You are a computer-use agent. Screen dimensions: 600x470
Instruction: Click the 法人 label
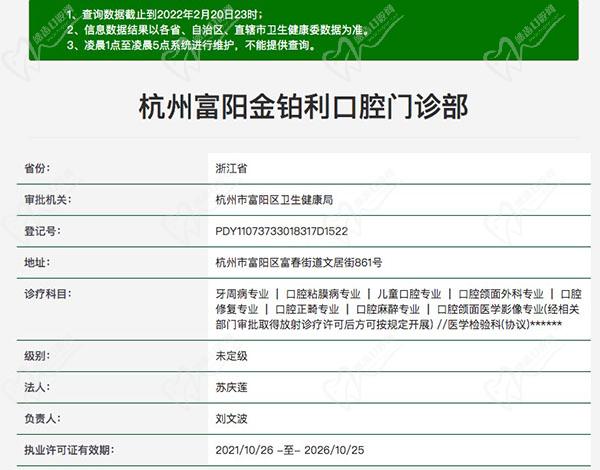pyautogui.click(x=37, y=387)
